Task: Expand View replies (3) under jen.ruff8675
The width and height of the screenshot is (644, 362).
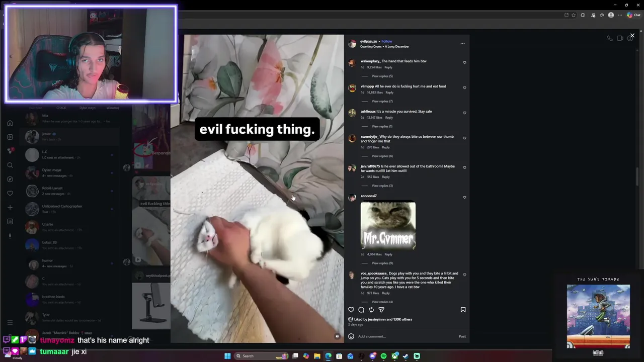Action: pyautogui.click(x=382, y=186)
